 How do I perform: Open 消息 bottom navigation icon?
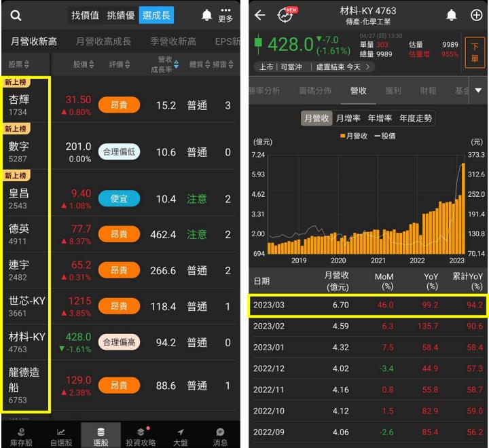[x=220, y=436]
